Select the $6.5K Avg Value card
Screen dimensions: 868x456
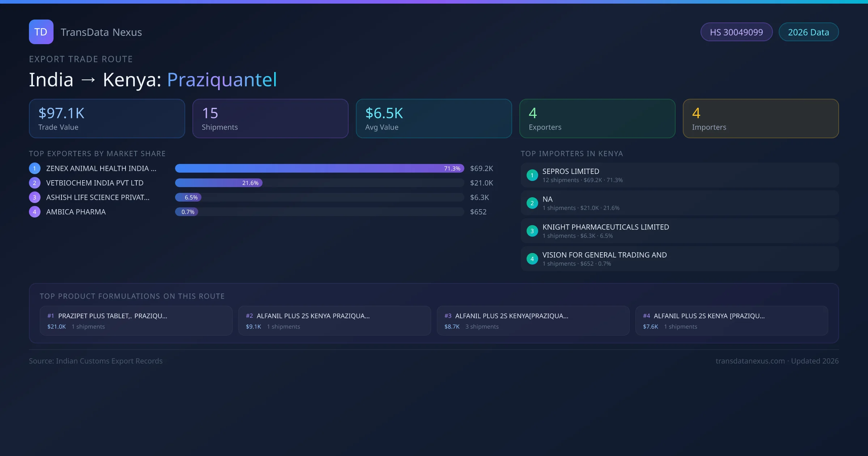click(434, 119)
